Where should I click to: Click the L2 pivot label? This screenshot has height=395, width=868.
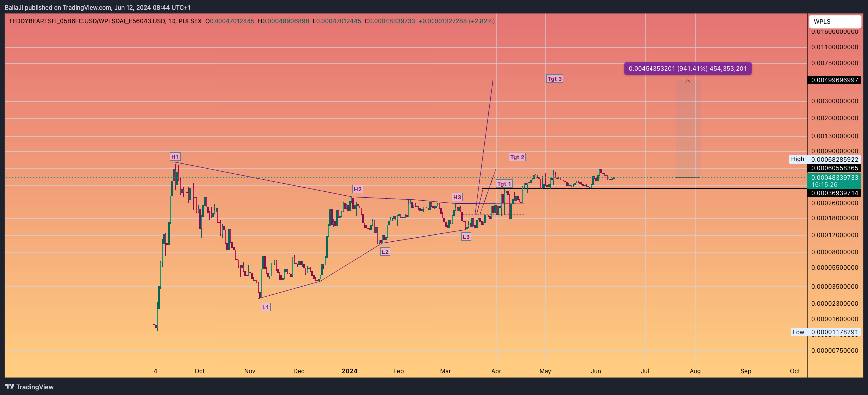click(x=385, y=252)
